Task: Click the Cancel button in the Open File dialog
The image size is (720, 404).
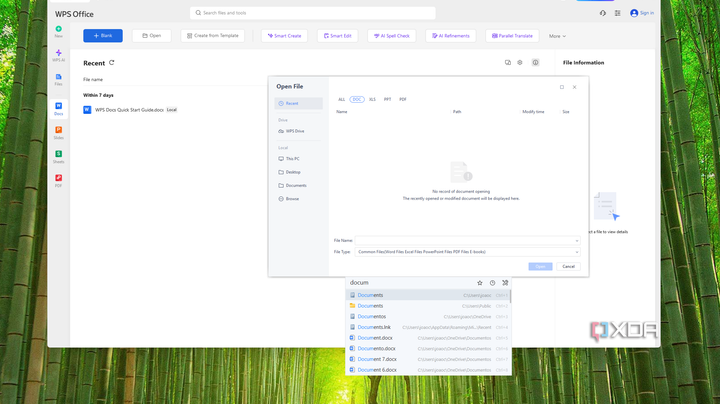Action: click(x=568, y=266)
